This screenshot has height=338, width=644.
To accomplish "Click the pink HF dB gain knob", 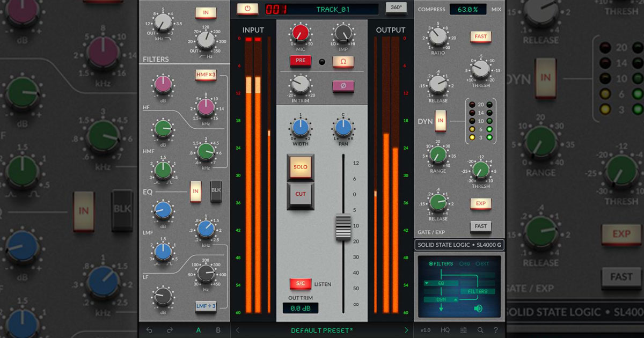I will 163,84.
